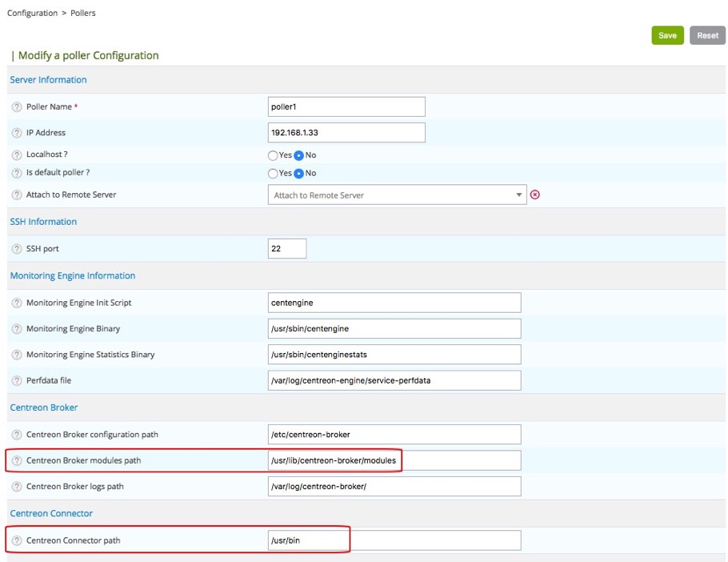The image size is (728, 562).
Task: Focus the Centreon Broker logs path field
Action: [394, 486]
